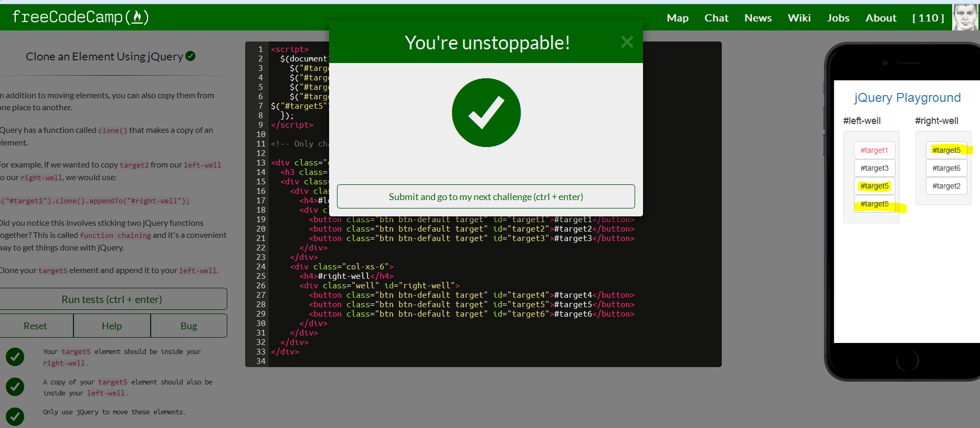The width and height of the screenshot is (980, 428).
Task: Open the Wiki menu item
Action: pyautogui.click(x=799, y=18)
